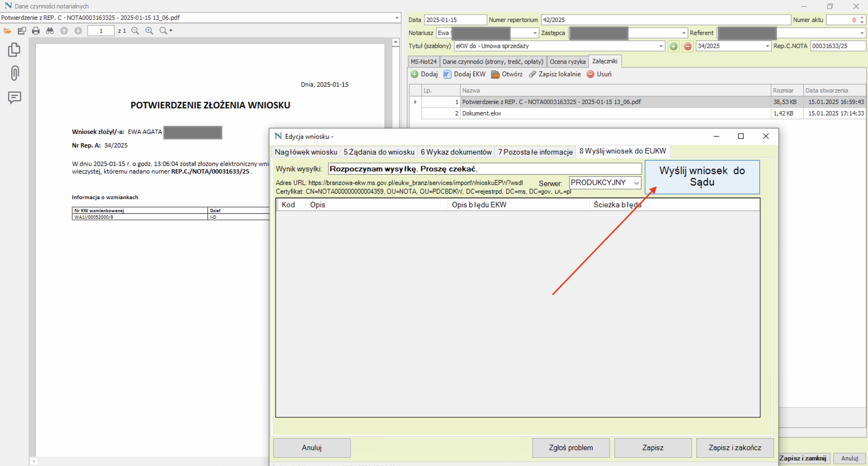Close the Edycja wniosku dialog
Screen dimensions: 868x466
pyautogui.click(x=766, y=136)
